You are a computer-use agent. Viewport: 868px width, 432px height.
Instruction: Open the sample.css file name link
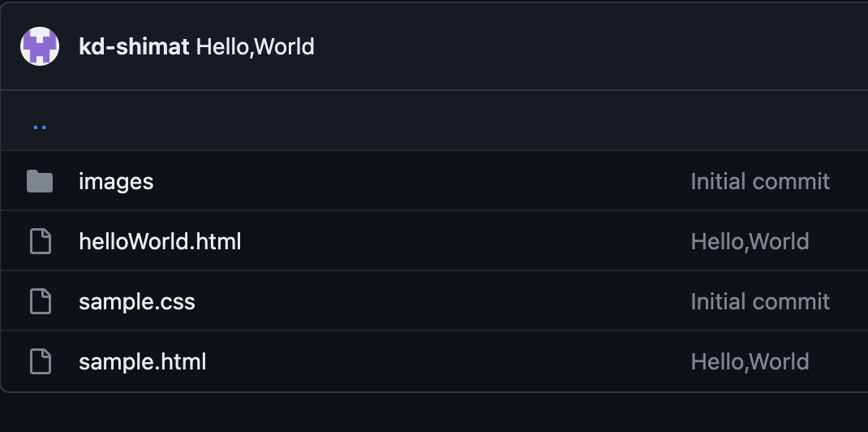137,301
